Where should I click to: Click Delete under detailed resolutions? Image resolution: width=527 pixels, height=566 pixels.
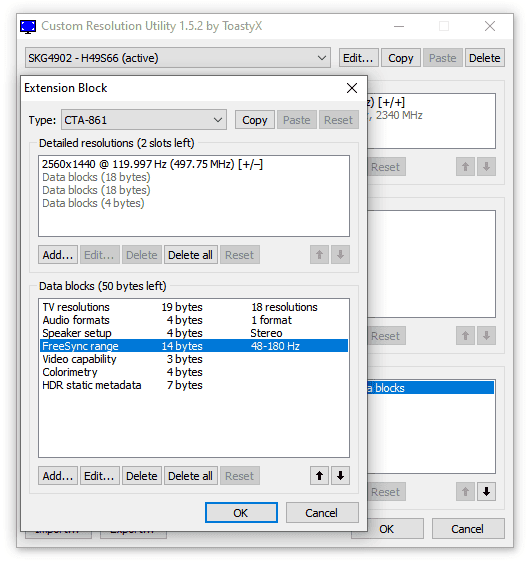[x=141, y=255]
